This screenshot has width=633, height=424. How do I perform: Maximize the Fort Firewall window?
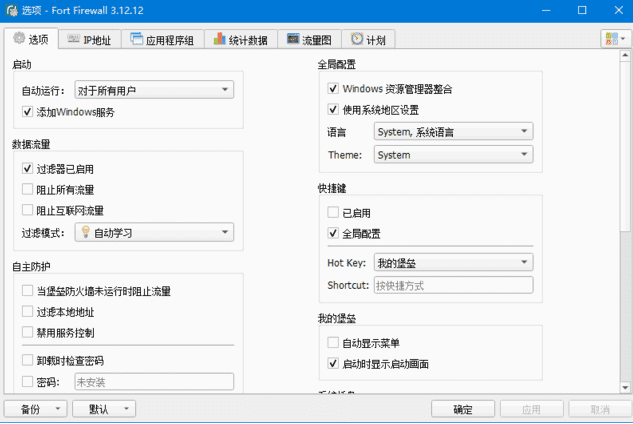[x=582, y=10]
